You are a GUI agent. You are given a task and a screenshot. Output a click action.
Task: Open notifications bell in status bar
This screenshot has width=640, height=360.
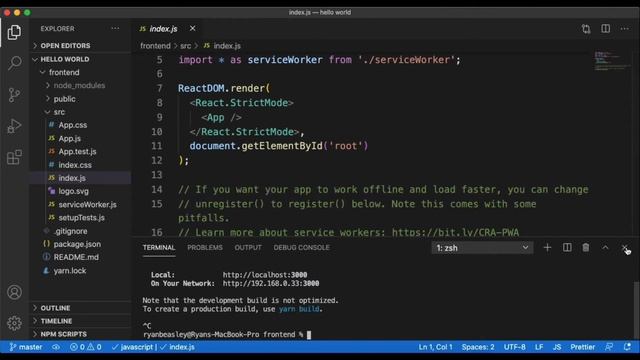[x=627, y=347]
